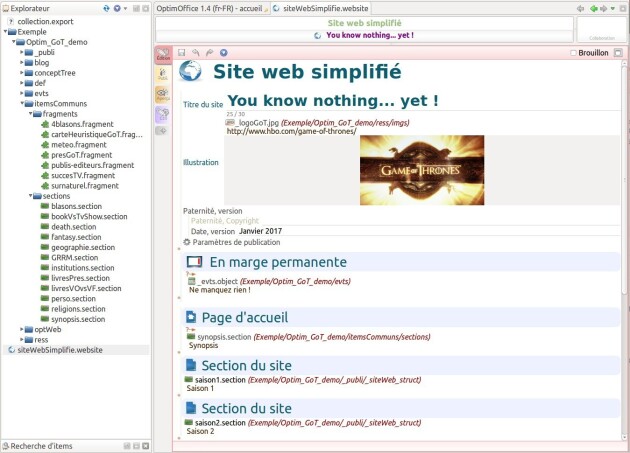Screen dimensions: 630x453
Task: Click the 4blasons.fragment puzzle icon
Action: click(x=45, y=124)
